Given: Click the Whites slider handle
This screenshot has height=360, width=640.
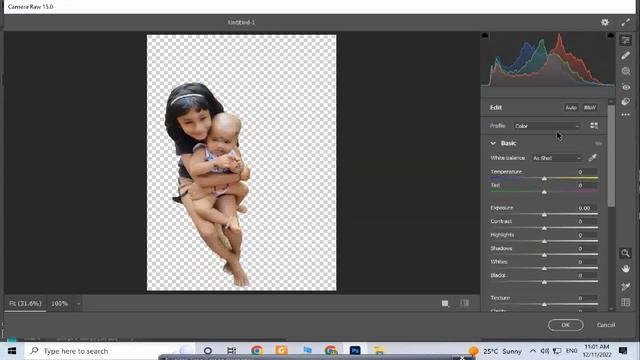Looking at the screenshot, I should pyautogui.click(x=544, y=269).
